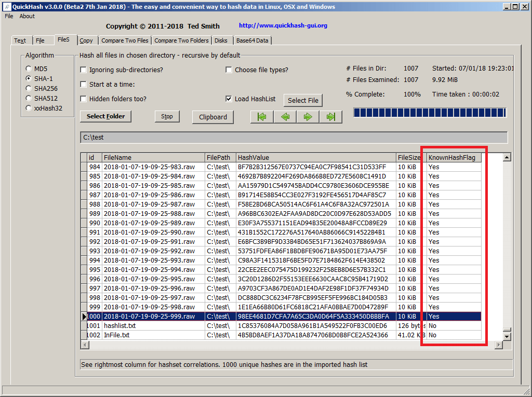Viewport: 532px width, 397px height.
Task: Click Select File for hash list
Action: coord(303,100)
